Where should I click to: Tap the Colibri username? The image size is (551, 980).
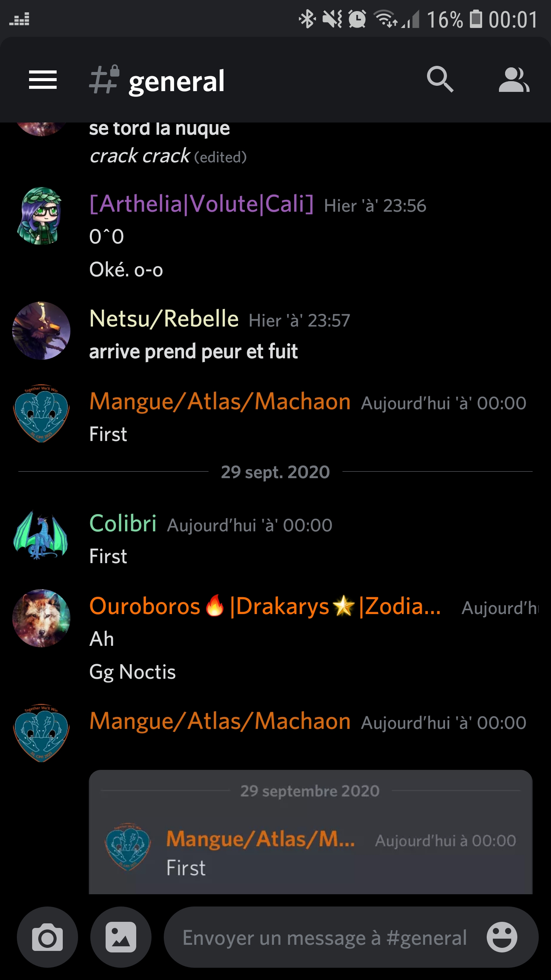[123, 523]
